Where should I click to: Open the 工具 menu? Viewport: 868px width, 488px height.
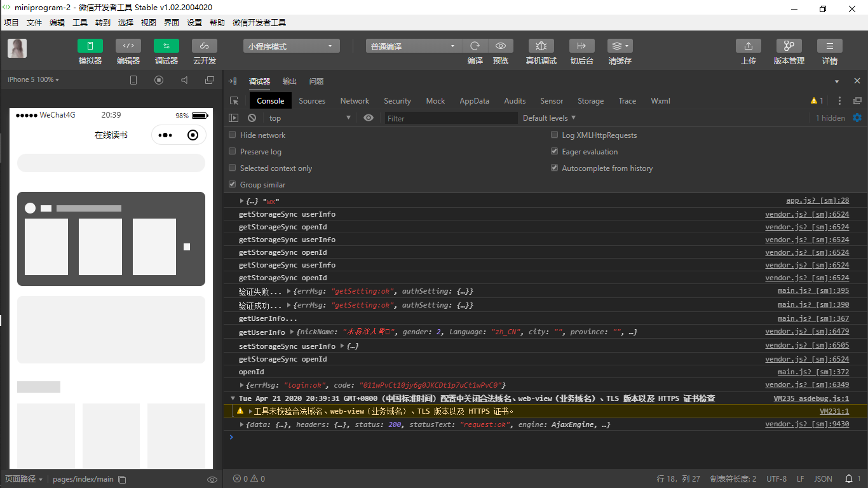[x=80, y=23]
